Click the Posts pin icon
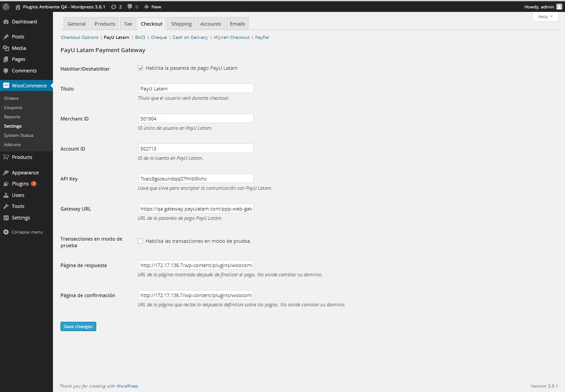The height and width of the screenshot is (392, 565). (x=6, y=37)
